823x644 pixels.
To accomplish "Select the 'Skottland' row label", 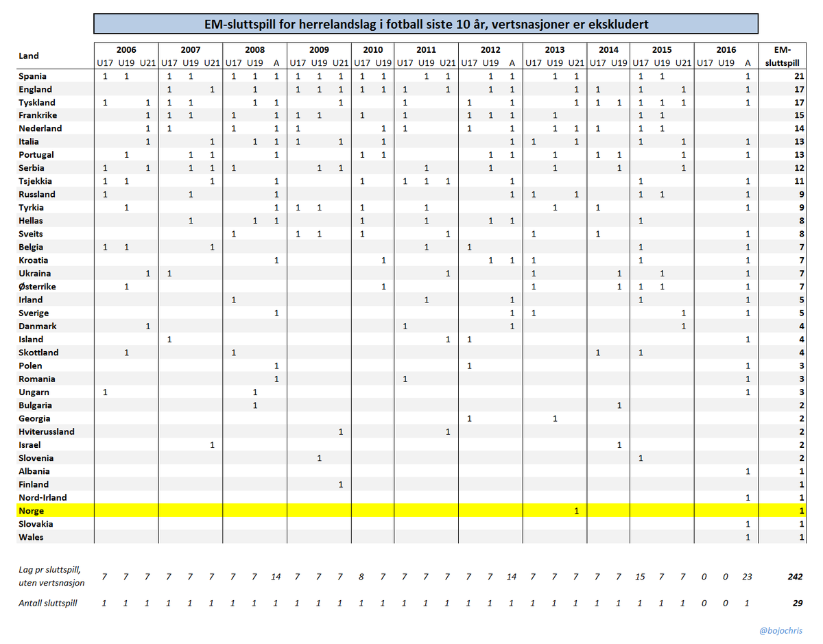I will pos(38,353).
